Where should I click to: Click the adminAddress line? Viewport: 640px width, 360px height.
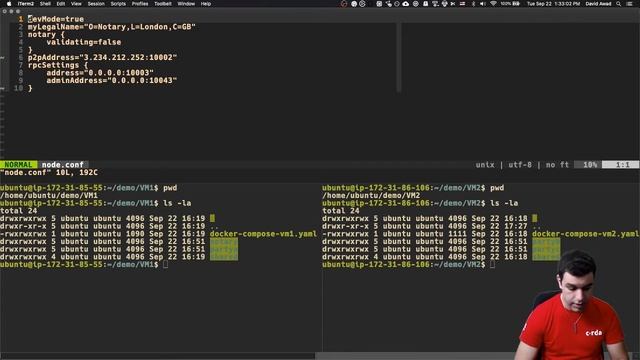click(112, 81)
